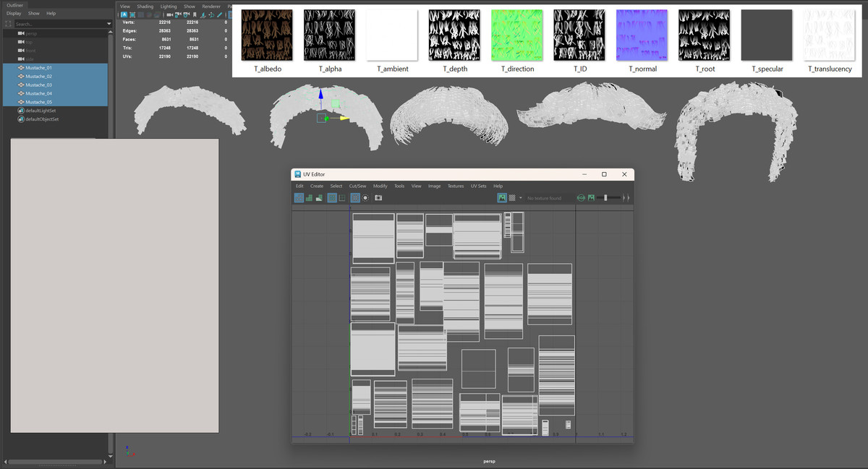Open the viewport Renderer menu
The height and width of the screenshot is (469, 868).
[x=211, y=7]
